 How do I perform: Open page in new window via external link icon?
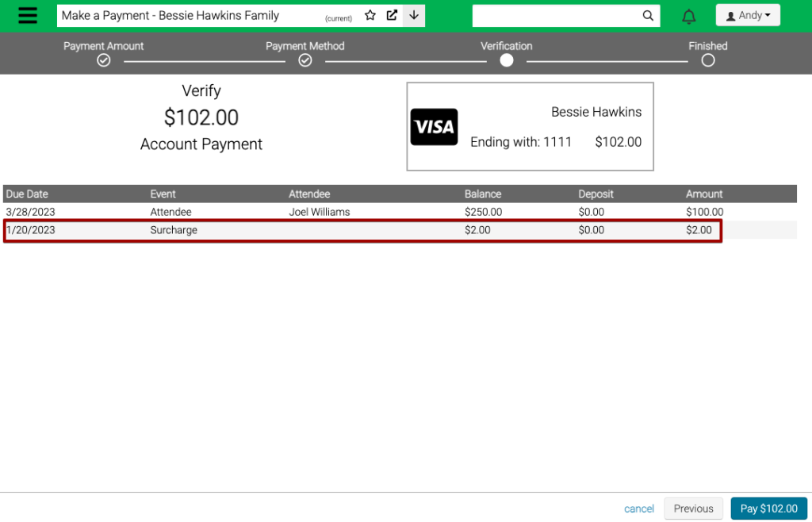click(391, 14)
